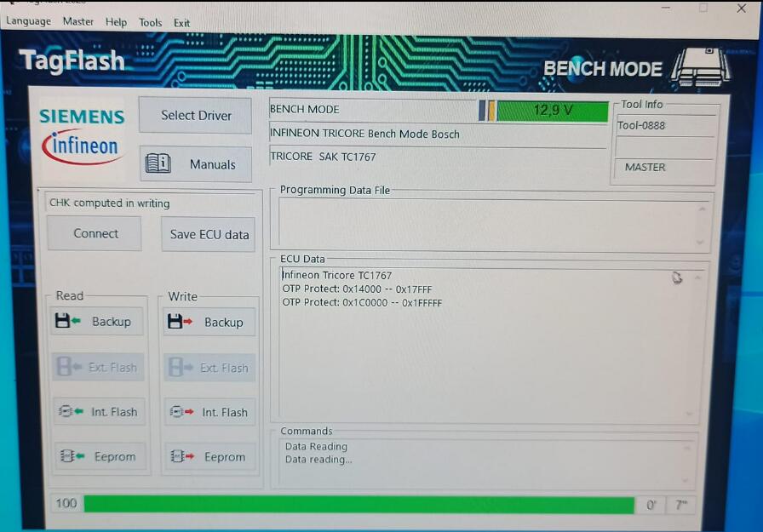Click 'Infineon Tricore TC1767' in ECU Data
Viewport: 763px width, 532px height.
pos(336,275)
